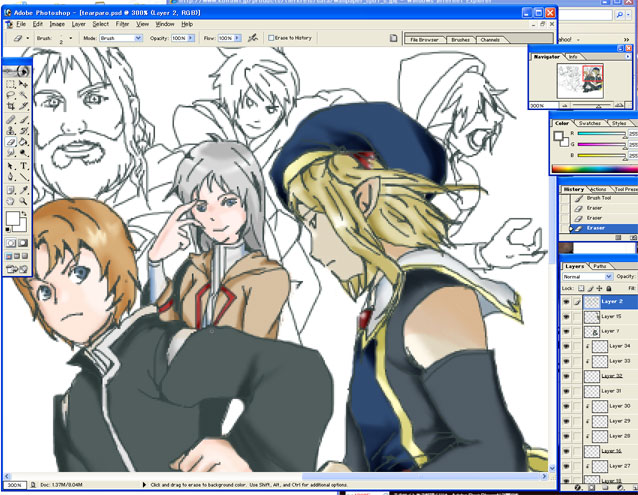Hide Layer 15 using its eye icon

[x=566, y=316]
